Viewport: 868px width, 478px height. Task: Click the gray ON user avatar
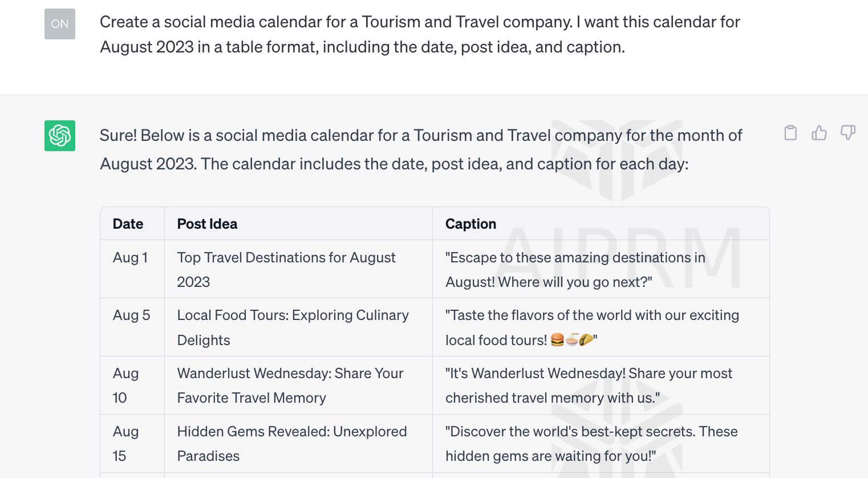click(x=60, y=24)
